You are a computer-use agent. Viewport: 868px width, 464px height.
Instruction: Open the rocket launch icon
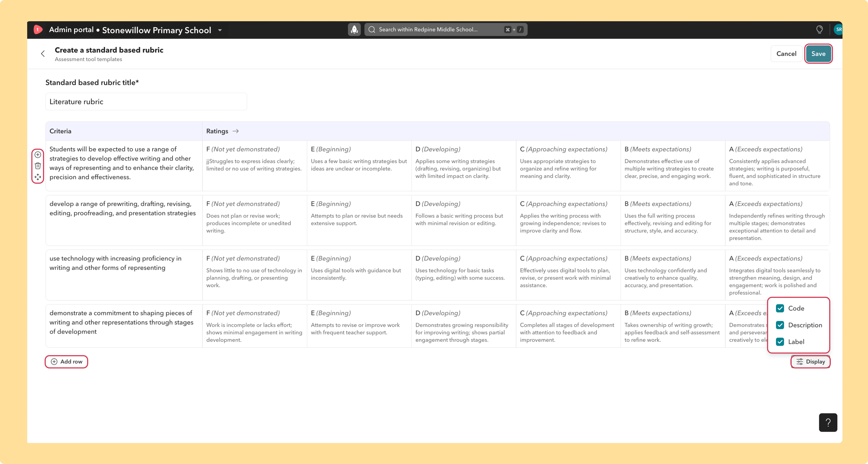(x=354, y=30)
